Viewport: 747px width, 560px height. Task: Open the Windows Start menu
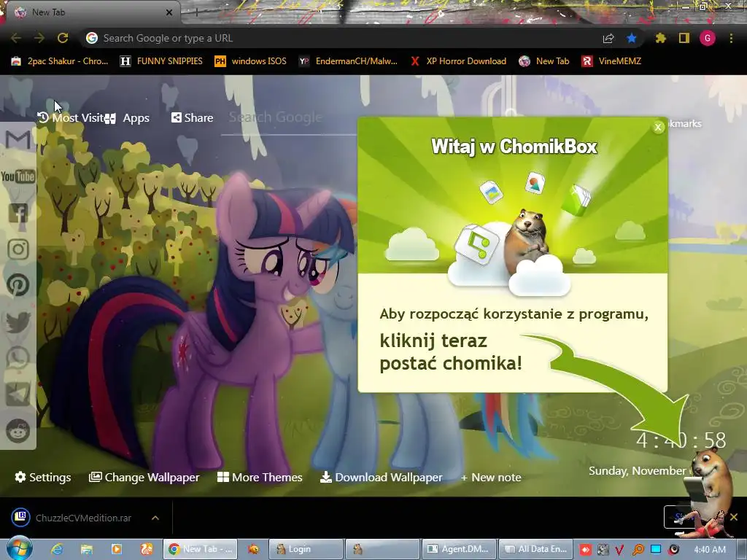pos(18,548)
